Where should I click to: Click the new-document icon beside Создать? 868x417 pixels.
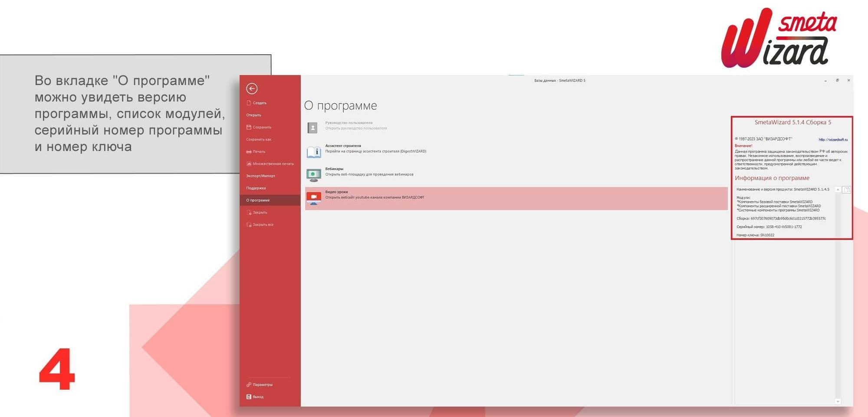249,103
